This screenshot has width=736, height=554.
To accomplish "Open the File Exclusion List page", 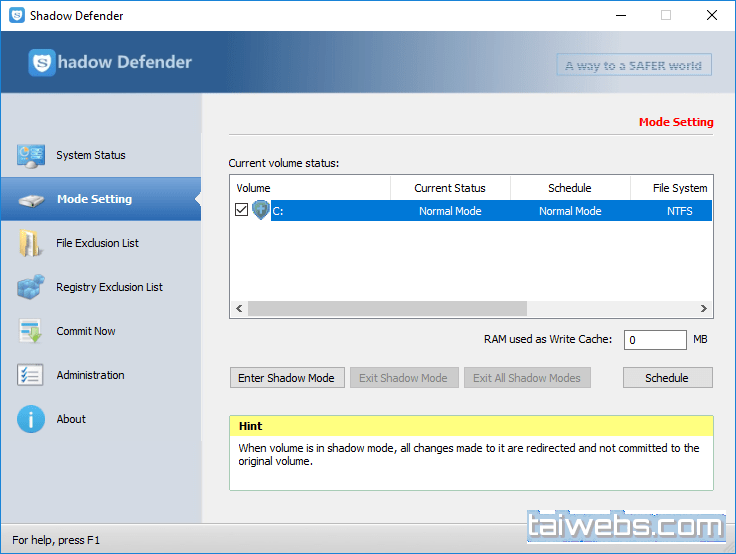I will (97, 243).
